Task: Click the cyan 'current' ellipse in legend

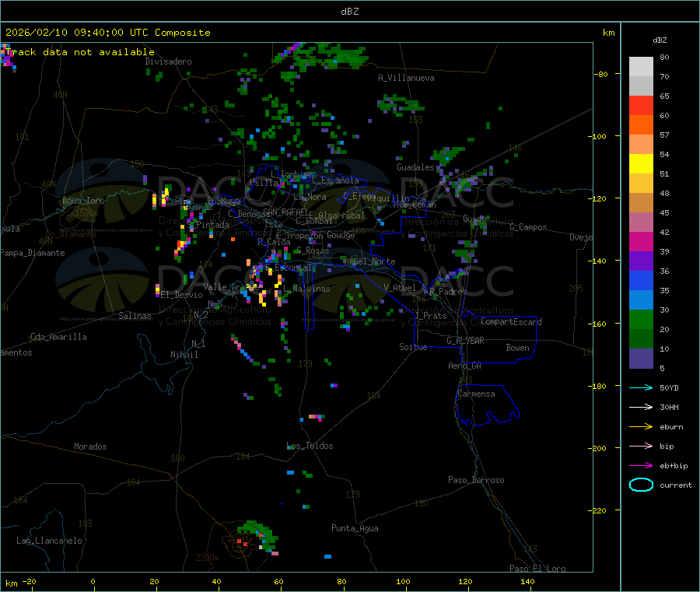Action: [641, 485]
